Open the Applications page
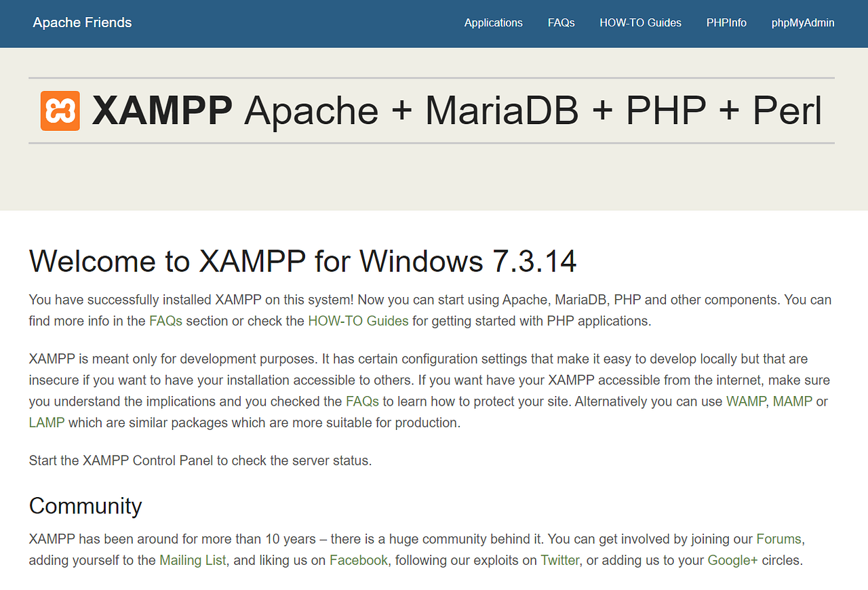The height and width of the screenshot is (590, 868). point(493,22)
